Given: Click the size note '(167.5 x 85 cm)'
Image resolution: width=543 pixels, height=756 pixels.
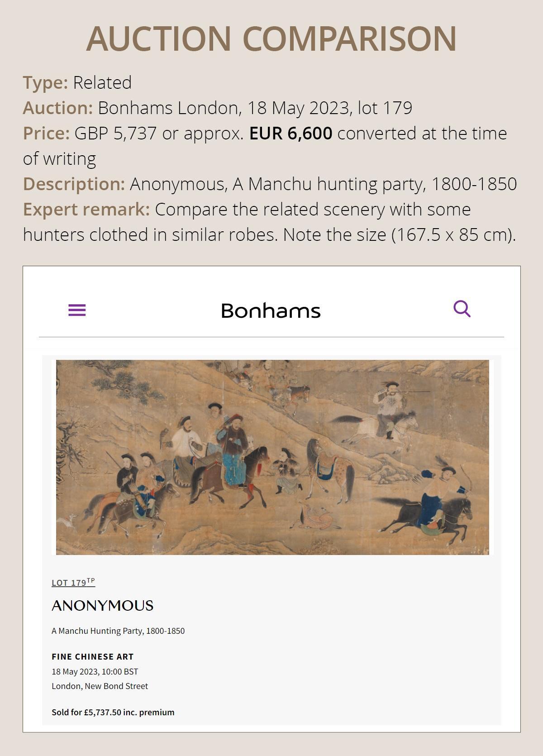Looking at the screenshot, I should pos(453,235).
